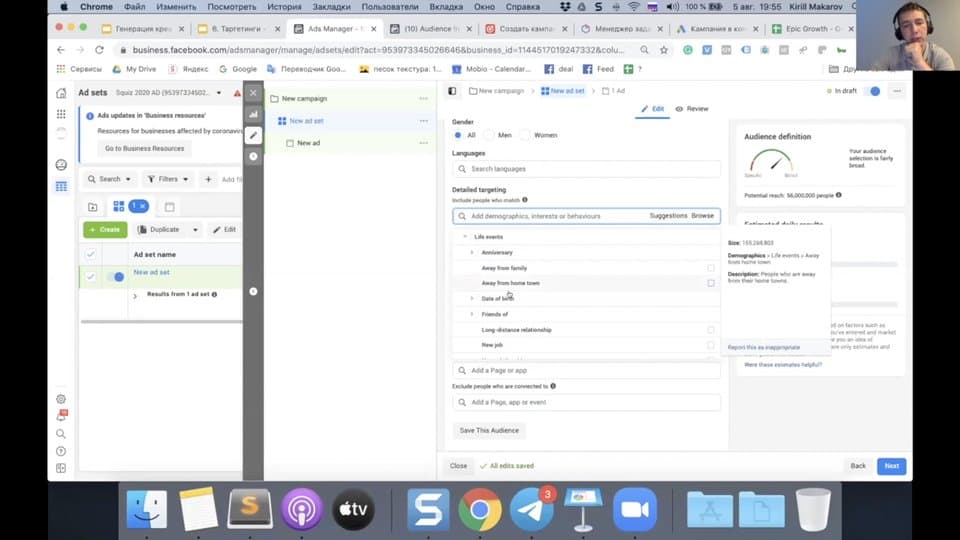The height and width of the screenshot is (540, 960).
Task: Toggle the side panel icon beside breadcrumbs
Action: [452, 91]
